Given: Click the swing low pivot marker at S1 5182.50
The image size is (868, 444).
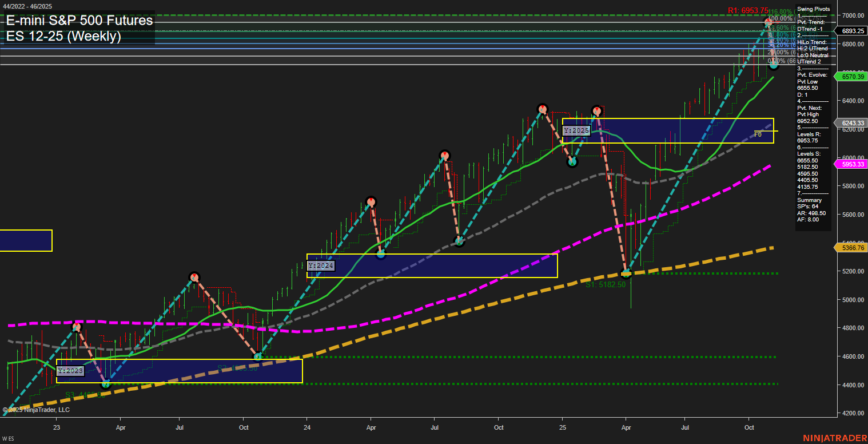Looking at the screenshot, I should click(626, 273).
